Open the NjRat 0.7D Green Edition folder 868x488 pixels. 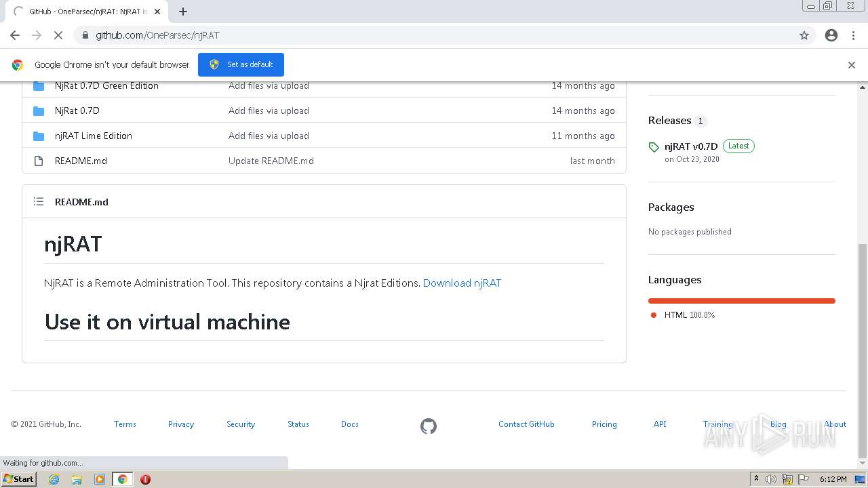point(106,85)
